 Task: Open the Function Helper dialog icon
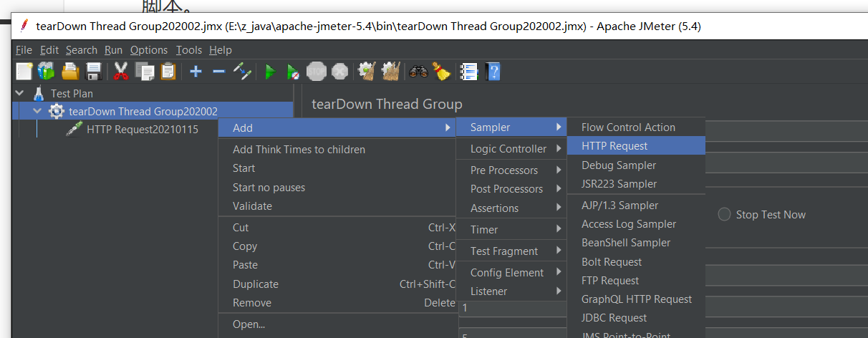468,71
